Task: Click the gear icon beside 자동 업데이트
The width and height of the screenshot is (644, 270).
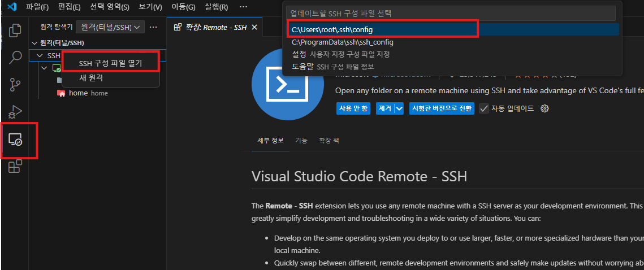Action: point(544,108)
